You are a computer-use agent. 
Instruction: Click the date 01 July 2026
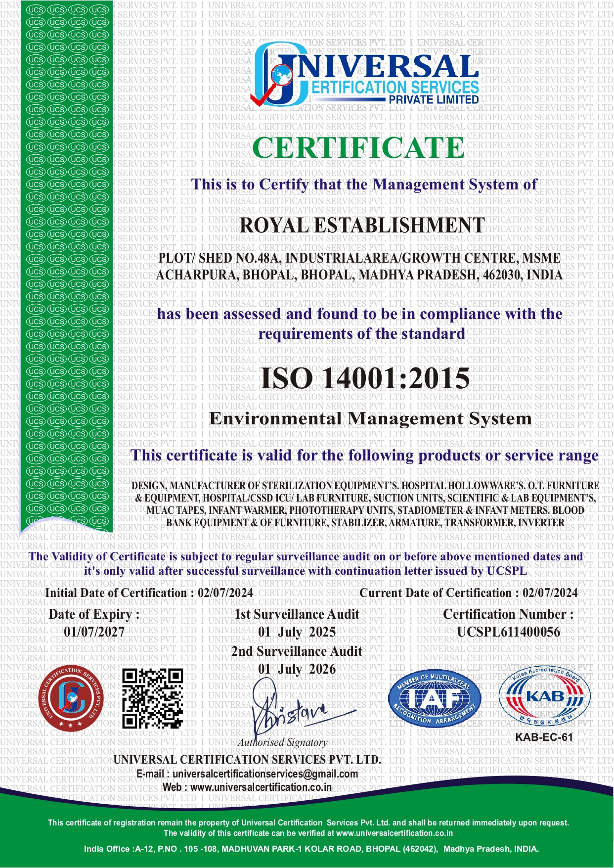297,669
